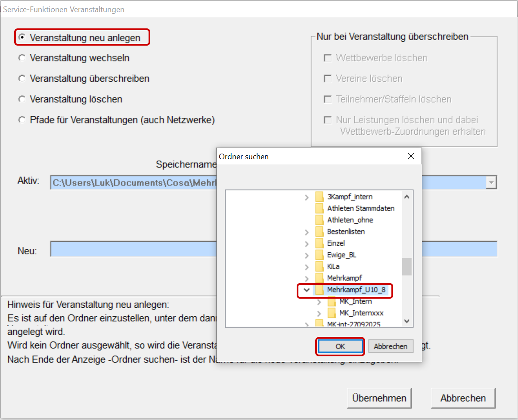The height and width of the screenshot is (420, 518).
Task: Collapse the Mehrkampf_U10_8 folder
Action: tap(307, 290)
